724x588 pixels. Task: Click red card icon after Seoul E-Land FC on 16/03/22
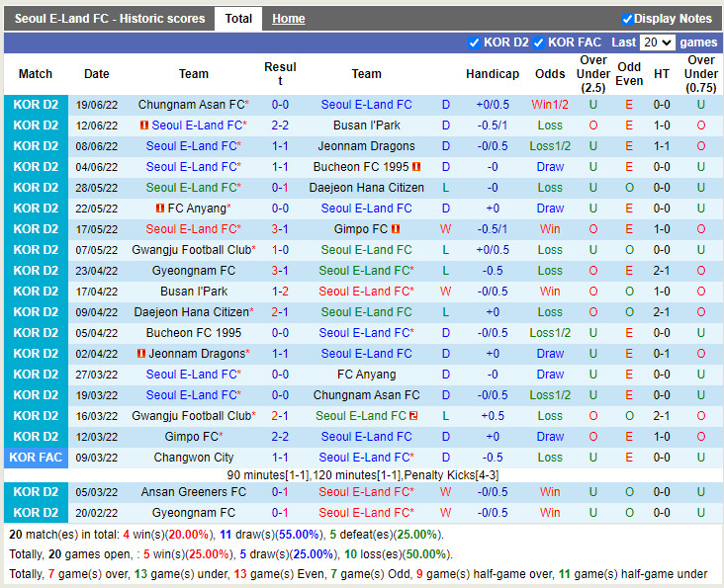(x=413, y=416)
